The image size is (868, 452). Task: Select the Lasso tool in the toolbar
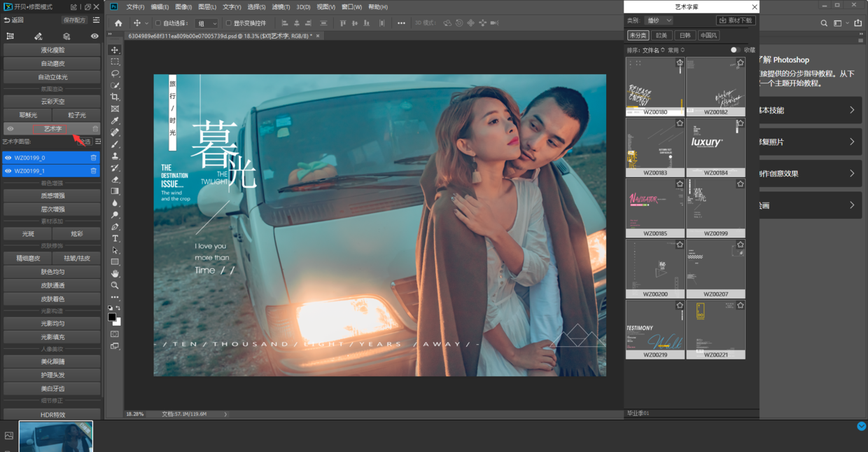coord(115,74)
